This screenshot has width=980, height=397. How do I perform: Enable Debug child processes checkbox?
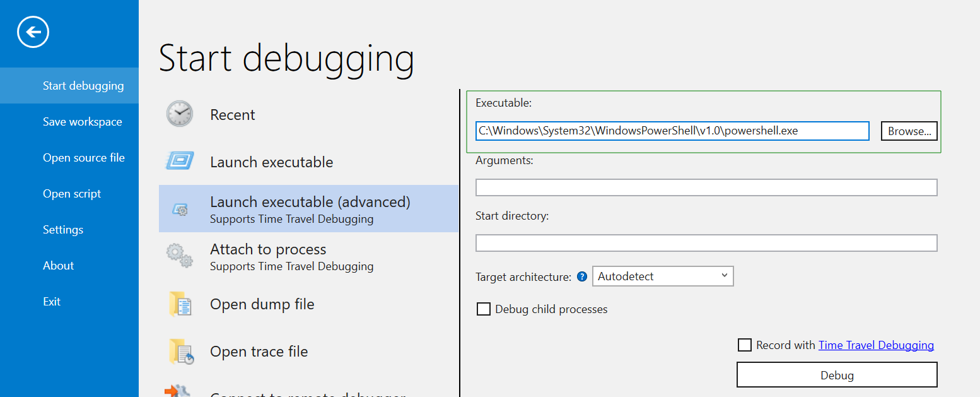(x=484, y=309)
